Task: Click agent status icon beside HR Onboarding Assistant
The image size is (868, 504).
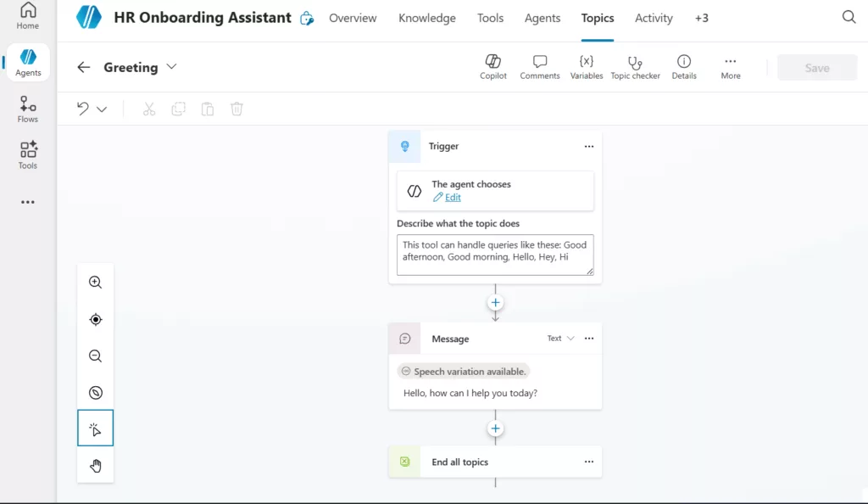Action: click(x=307, y=19)
